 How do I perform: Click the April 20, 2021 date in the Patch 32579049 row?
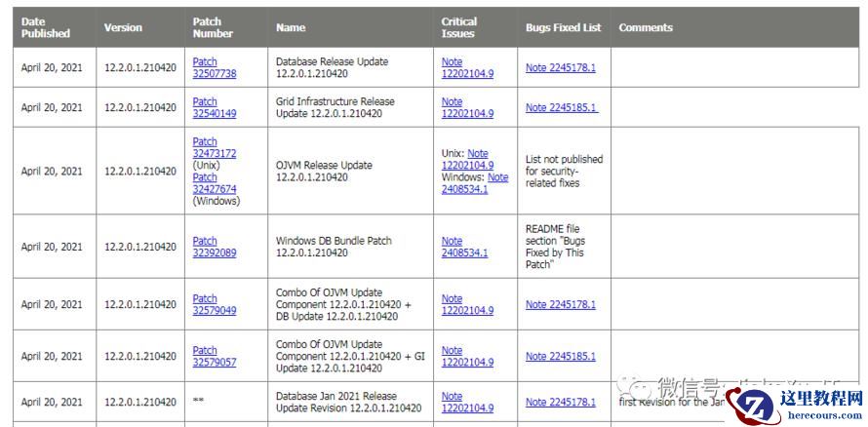[x=52, y=304]
